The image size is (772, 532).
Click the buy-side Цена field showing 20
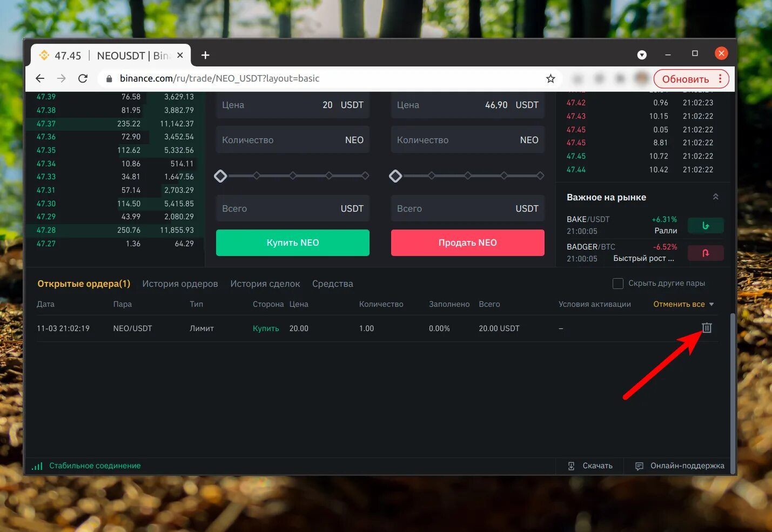[x=293, y=105]
